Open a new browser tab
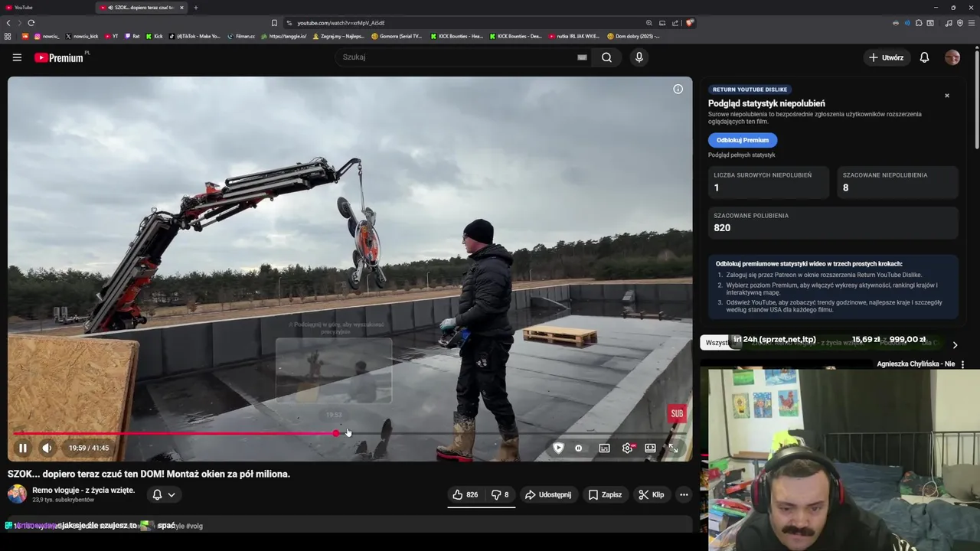This screenshot has height=551, width=980. pyautogui.click(x=196, y=8)
